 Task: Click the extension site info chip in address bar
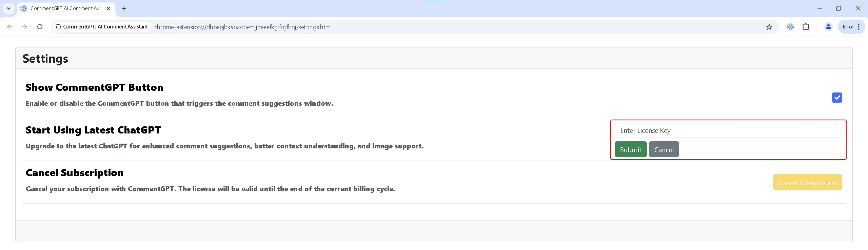101,27
